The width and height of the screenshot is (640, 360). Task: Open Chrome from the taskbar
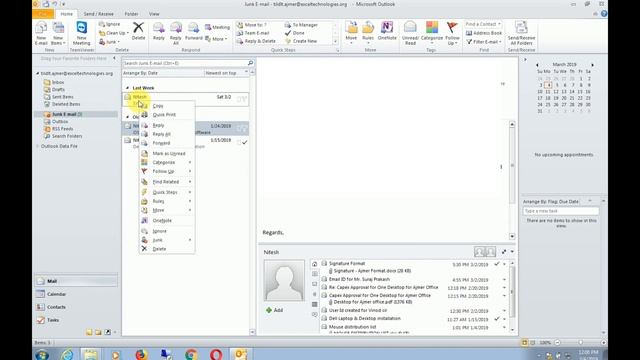pos(191,354)
